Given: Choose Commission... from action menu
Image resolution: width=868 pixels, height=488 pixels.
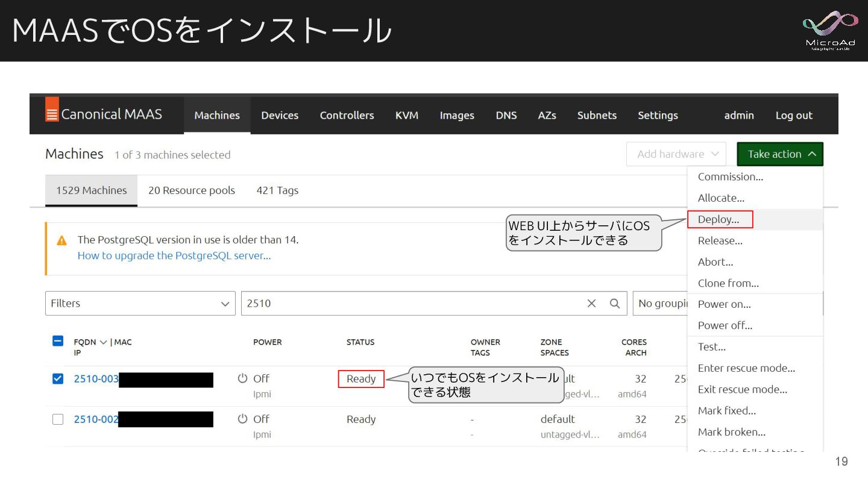Looking at the screenshot, I should [755, 177].
